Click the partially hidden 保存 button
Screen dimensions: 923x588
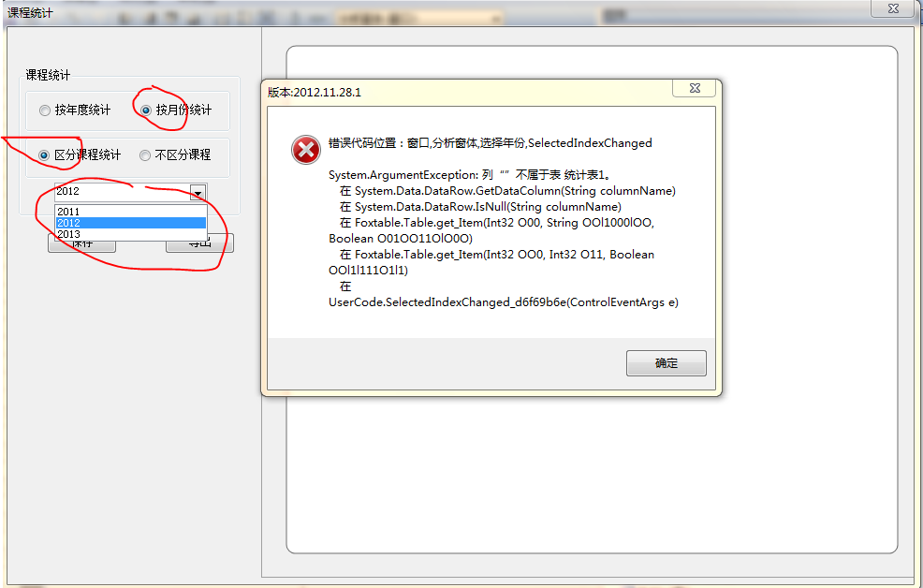click(x=81, y=246)
